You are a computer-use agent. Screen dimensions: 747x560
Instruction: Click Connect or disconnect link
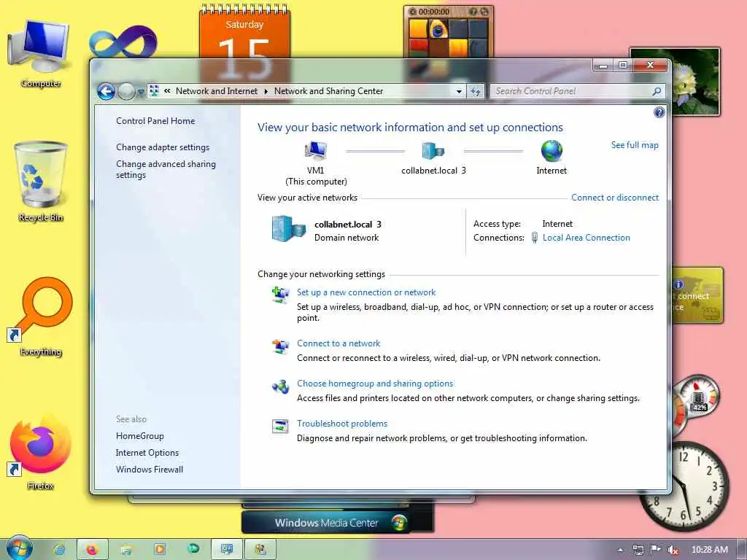click(614, 198)
